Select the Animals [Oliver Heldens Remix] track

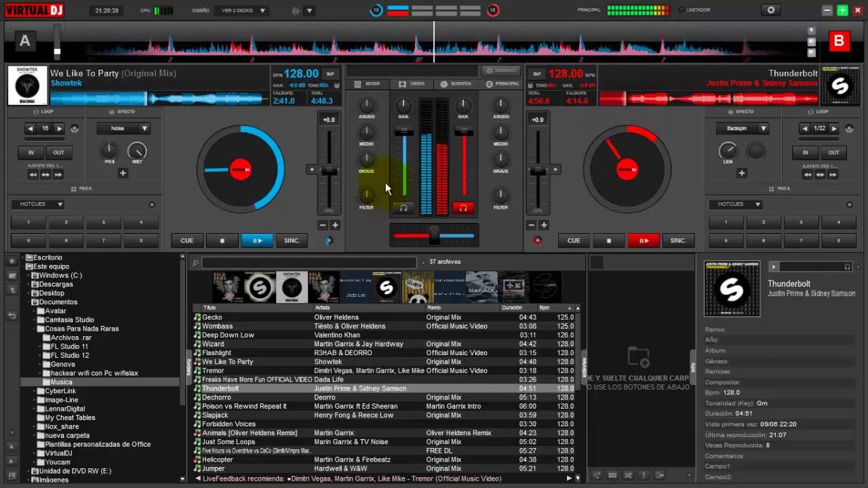pos(383,433)
